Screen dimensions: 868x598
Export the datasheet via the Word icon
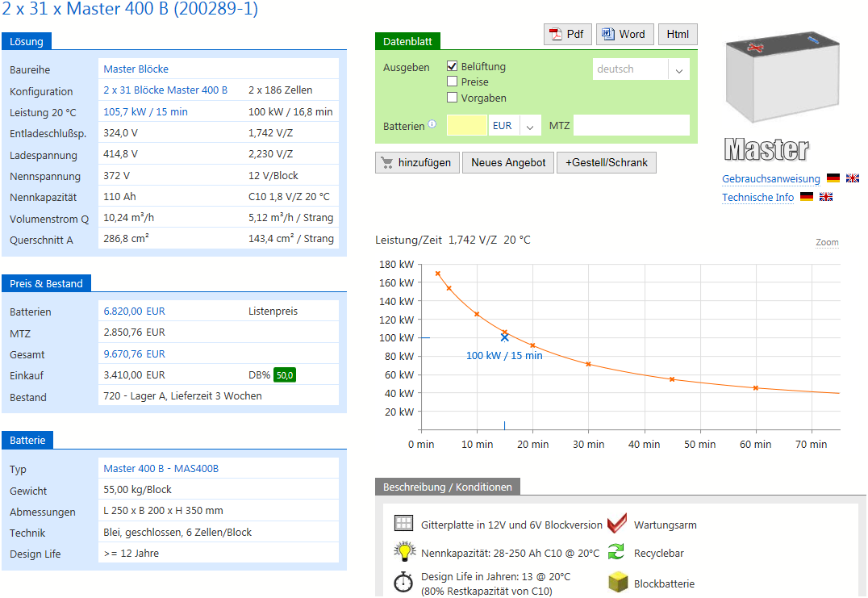pos(608,35)
